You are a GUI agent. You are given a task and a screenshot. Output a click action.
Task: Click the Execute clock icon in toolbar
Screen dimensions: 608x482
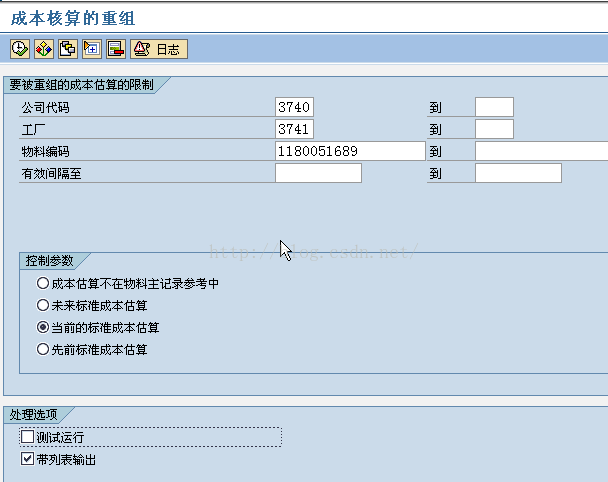click(20, 49)
